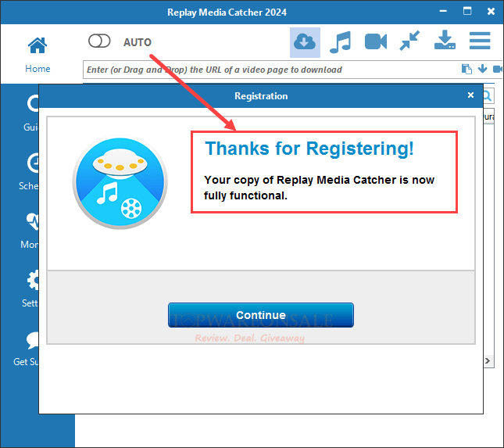The width and height of the screenshot is (504, 448).
Task: Open the Monitor sidebar item
Action: 30,231
